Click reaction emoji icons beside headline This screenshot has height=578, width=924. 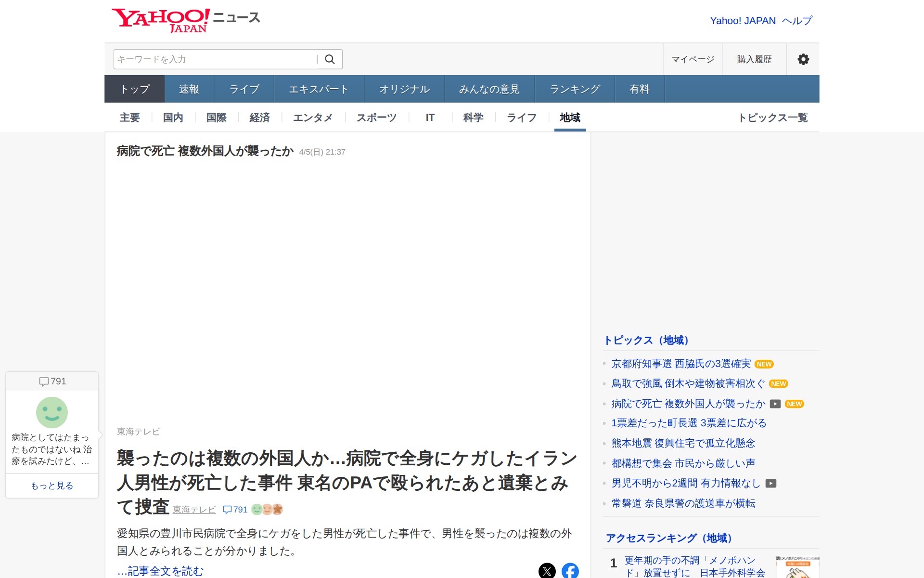(267, 509)
